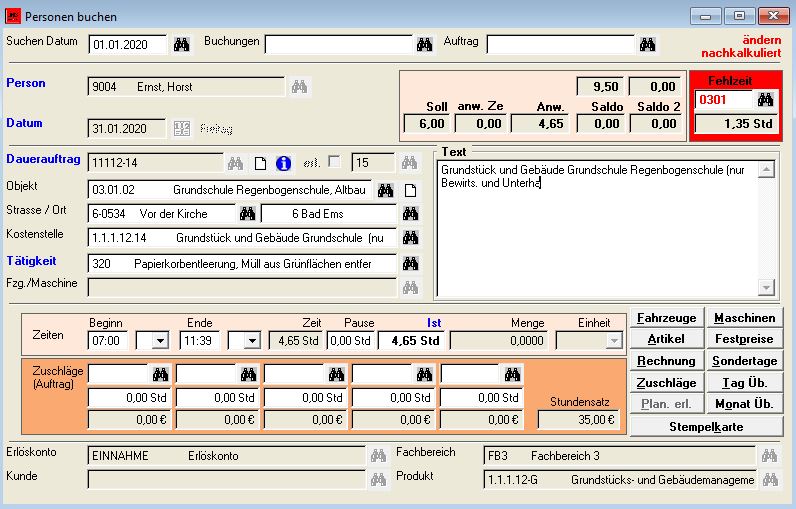Toggle the erl. checkbox

click(x=334, y=162)
